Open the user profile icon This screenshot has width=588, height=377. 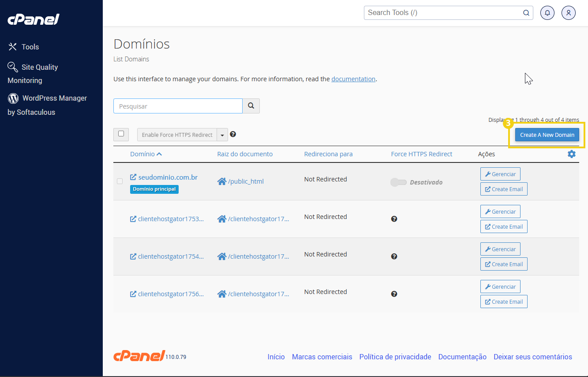(568, 12)
